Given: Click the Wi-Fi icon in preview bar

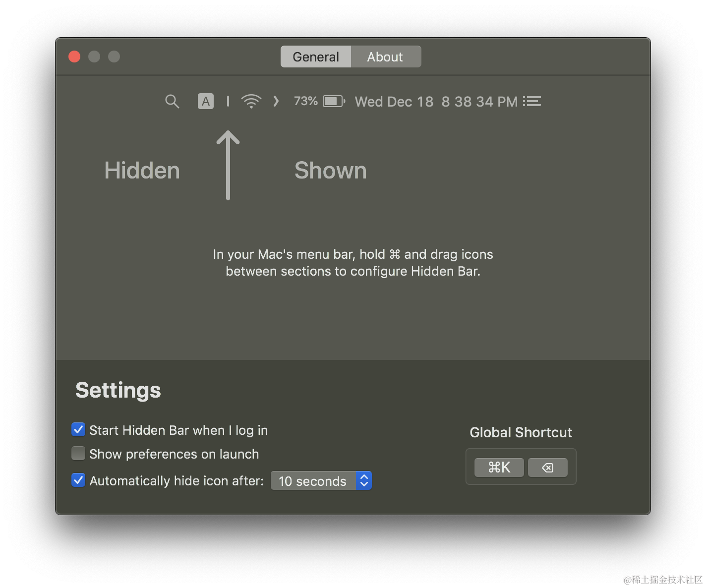Looking at the screenshot, I should [251, 101].
